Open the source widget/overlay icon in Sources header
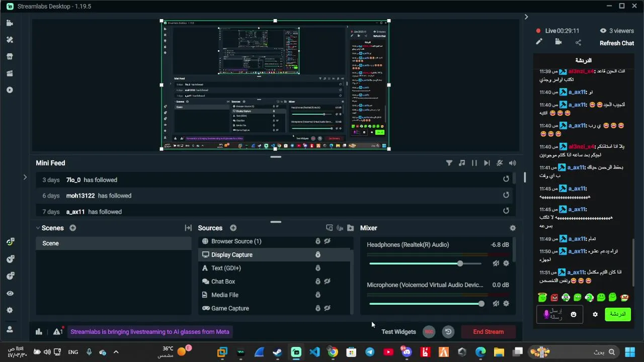The width and height of the screenshot is (644, 362). point(330,228)
